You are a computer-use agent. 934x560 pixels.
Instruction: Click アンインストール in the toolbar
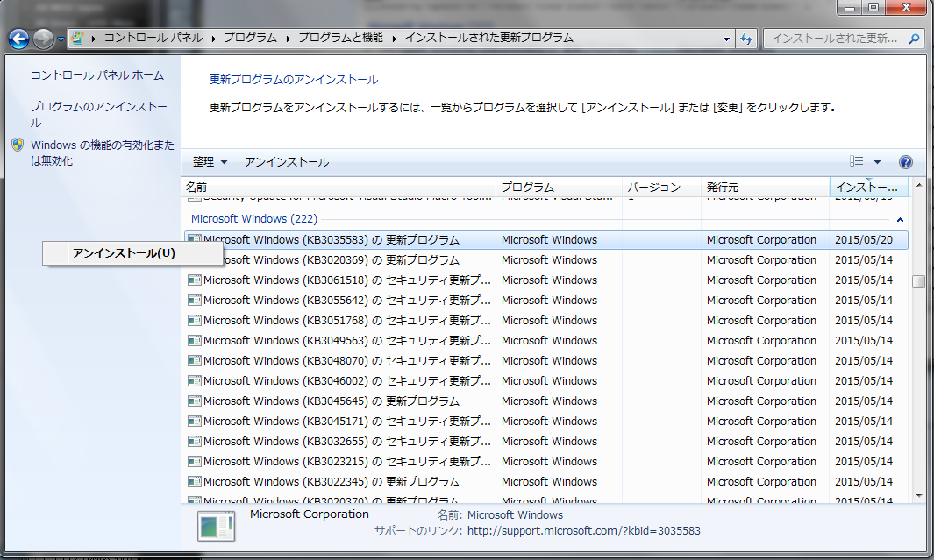[x=287, y=162]
